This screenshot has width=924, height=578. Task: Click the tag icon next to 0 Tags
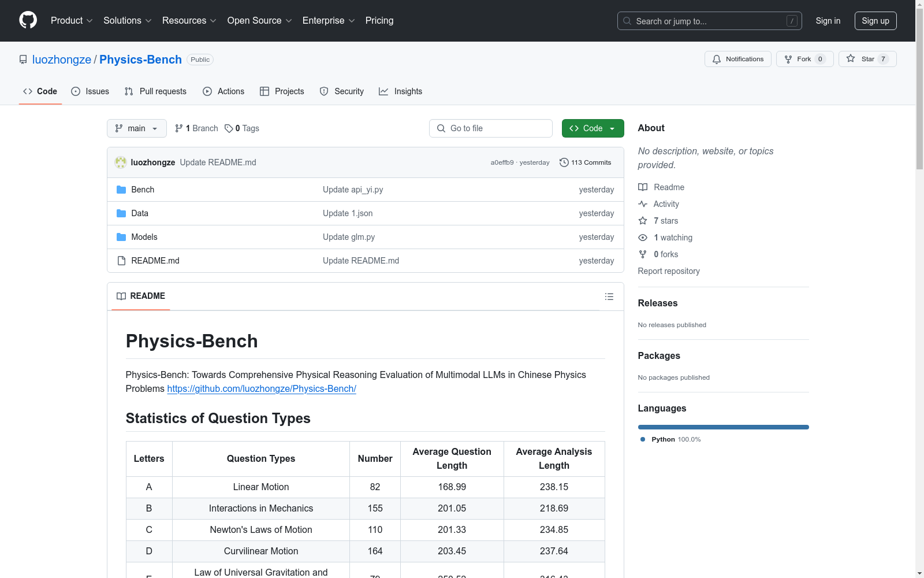[229, 128]
